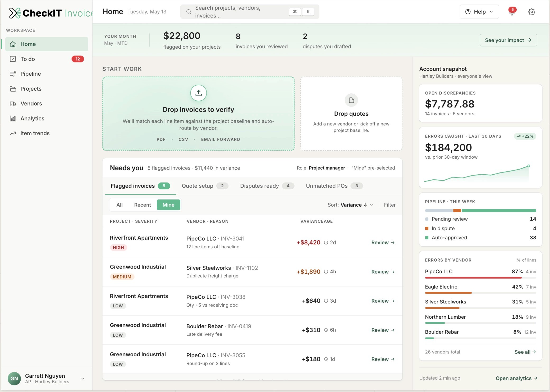This screenshot has width=550, height=392.
Task: Click Open analytics link
Action: click(x=516, y=378)
